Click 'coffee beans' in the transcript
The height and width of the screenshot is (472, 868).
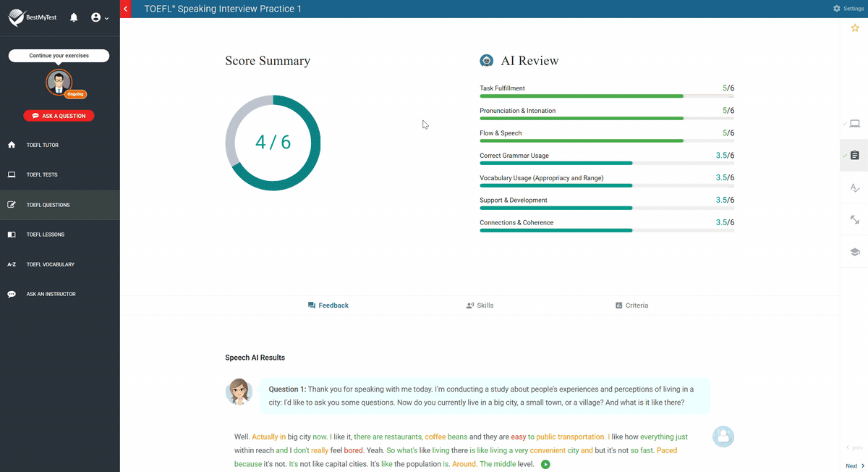[x=446, y=437]
